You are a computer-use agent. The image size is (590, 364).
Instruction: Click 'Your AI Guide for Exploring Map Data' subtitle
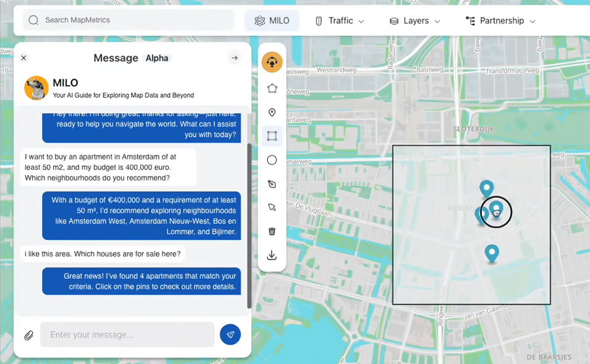click(x=123, y=96)
